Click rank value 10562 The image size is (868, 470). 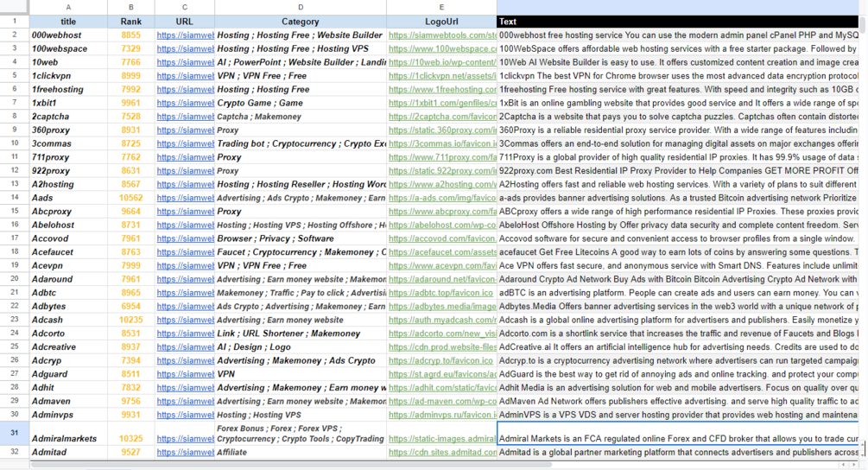click(130, 198)
